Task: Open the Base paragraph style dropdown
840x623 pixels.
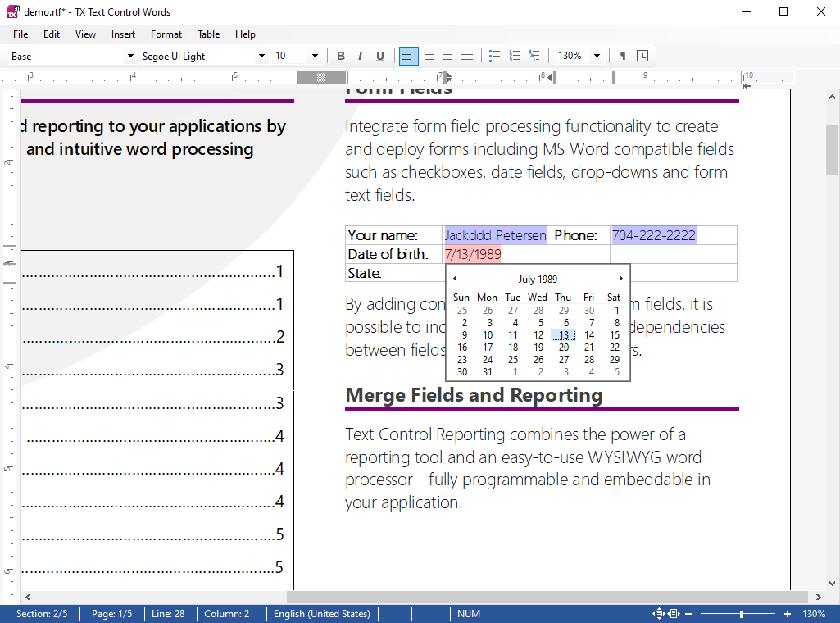Action: pos(129,56)
